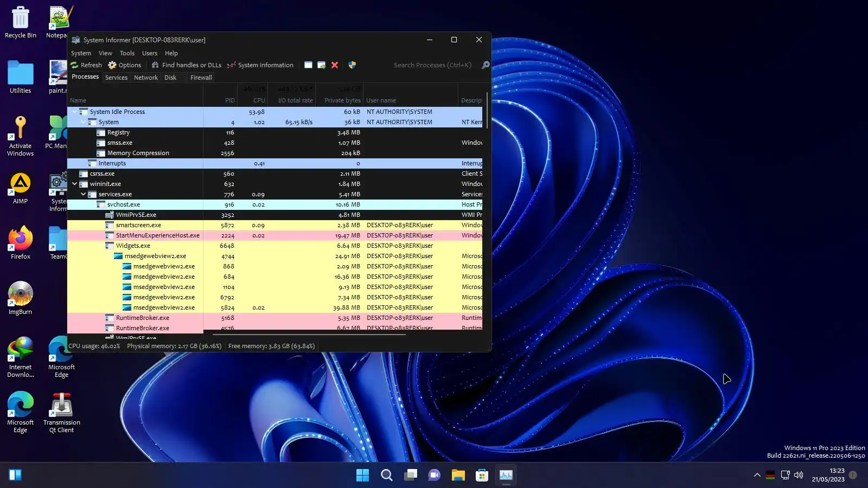Screen dimensions: 868x488
Task: Select the Interrupts row
Action: [275, 163]
